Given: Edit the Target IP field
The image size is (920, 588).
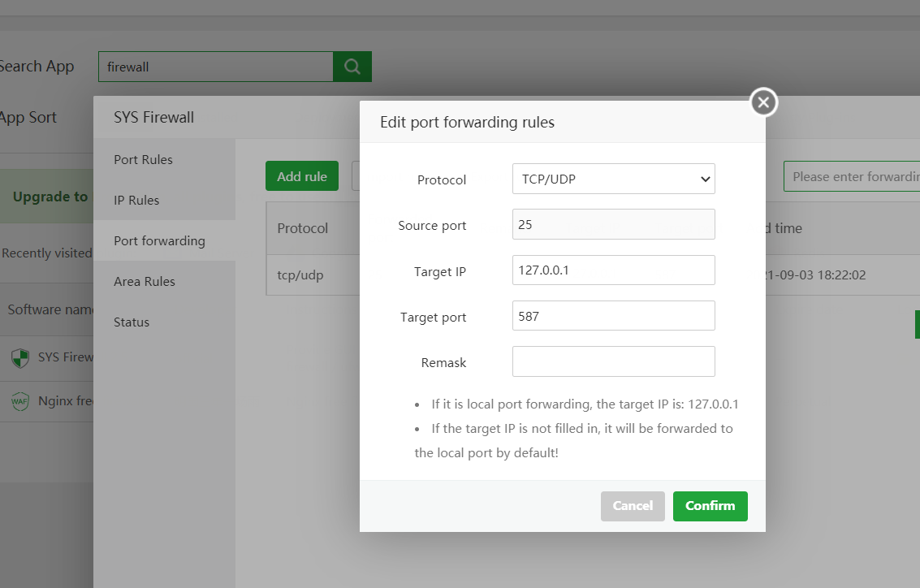Looking at the screenshot, I should tap(613, 270).
